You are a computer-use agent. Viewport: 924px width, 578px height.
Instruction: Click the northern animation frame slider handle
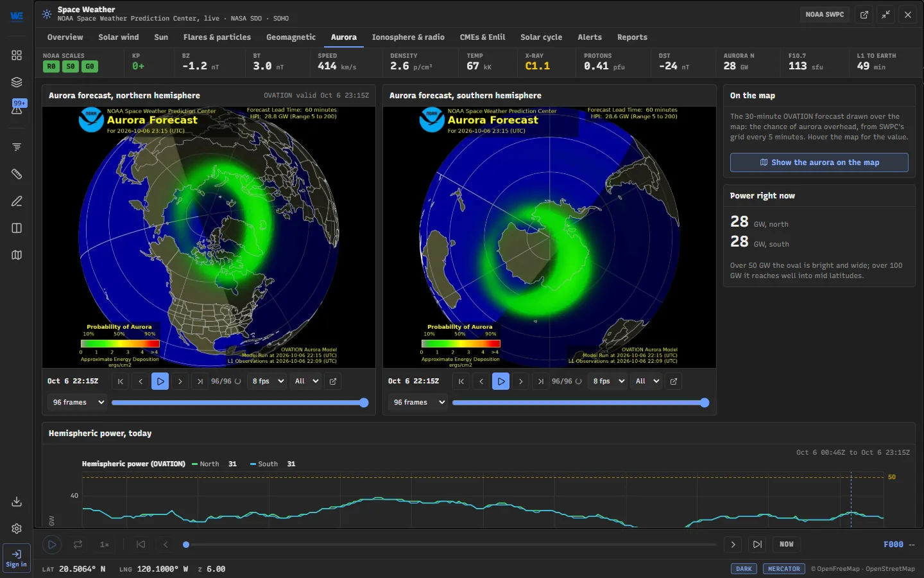point(364,403)
